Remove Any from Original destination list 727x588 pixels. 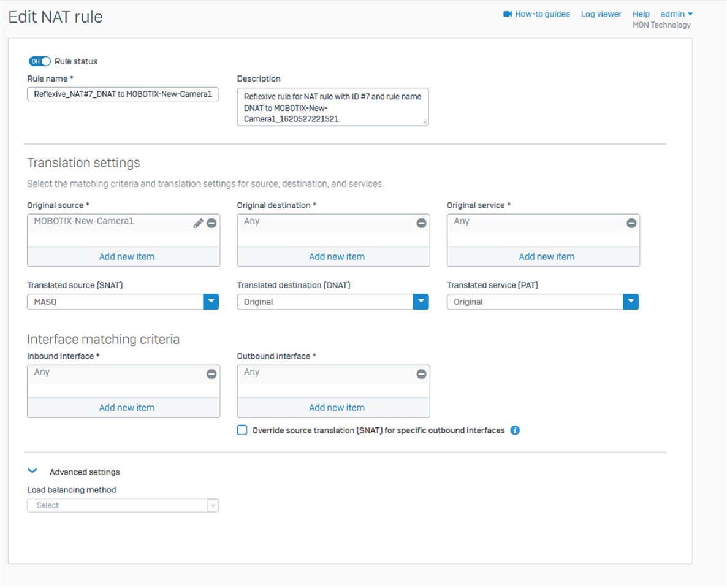(x=421, y=224)
